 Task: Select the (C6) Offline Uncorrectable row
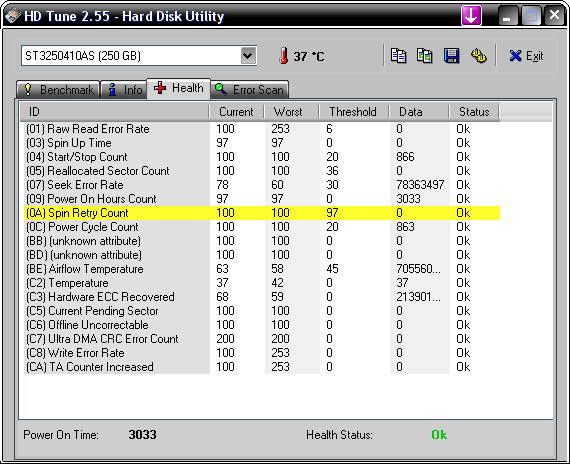pos(262,325)
